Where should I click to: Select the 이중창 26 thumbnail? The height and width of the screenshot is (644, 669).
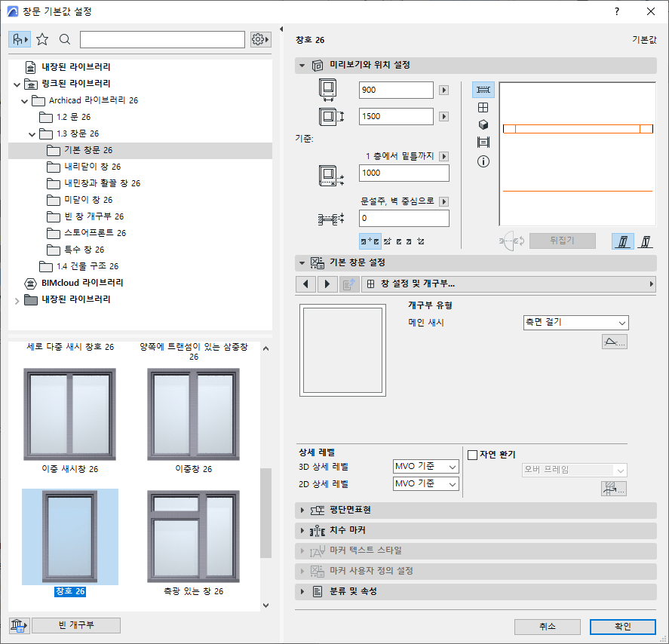[x=193, y=414]
